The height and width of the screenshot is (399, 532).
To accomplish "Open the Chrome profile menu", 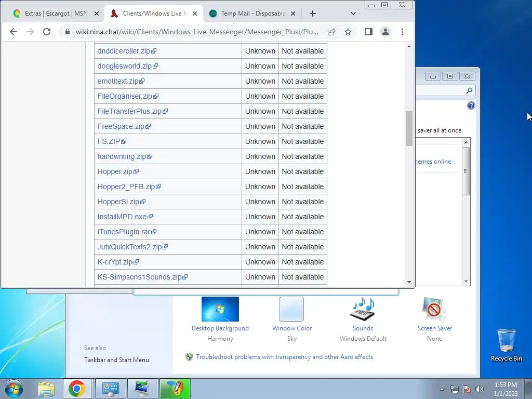I will (x=385, y=32).
